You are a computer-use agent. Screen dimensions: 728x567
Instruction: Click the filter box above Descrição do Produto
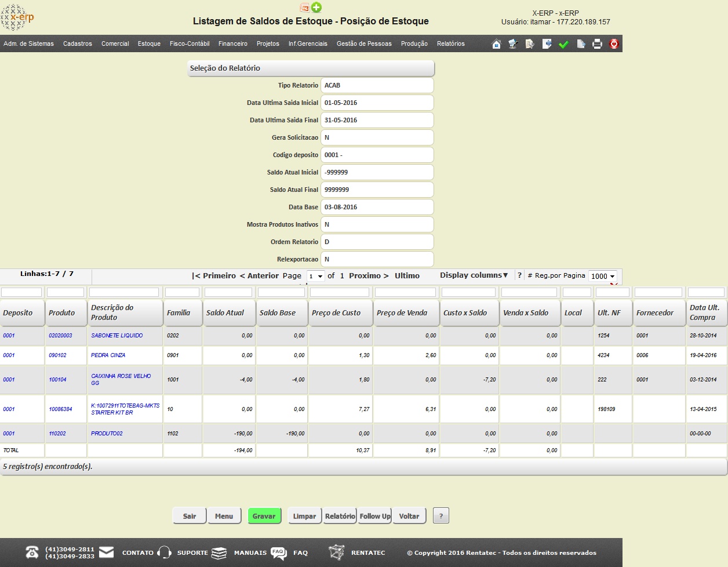124,292
